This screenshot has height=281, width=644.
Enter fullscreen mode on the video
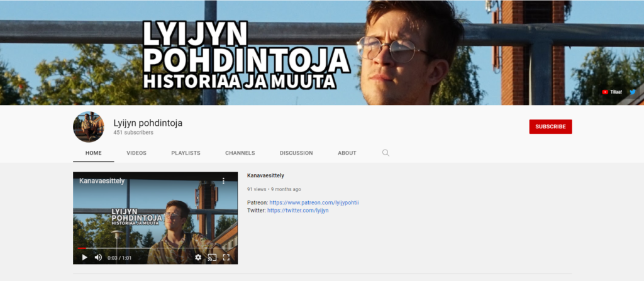[226, 257]
